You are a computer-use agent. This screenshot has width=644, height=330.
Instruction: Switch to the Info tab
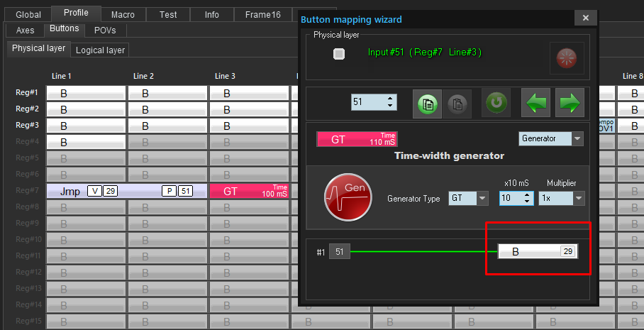point(212,15)
